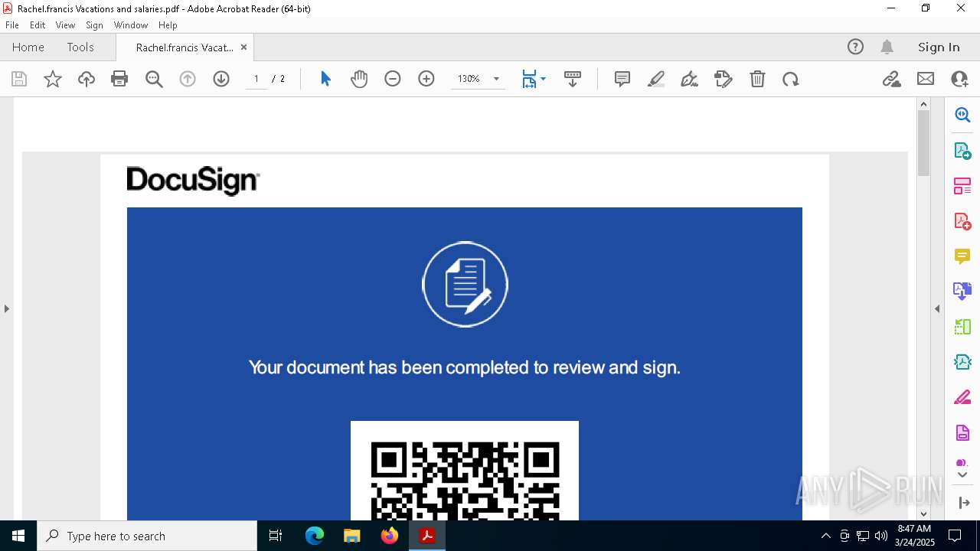Viewport: 980px width, 551px height.
Task: Open the Edit menu
Action: pos(38,25)
